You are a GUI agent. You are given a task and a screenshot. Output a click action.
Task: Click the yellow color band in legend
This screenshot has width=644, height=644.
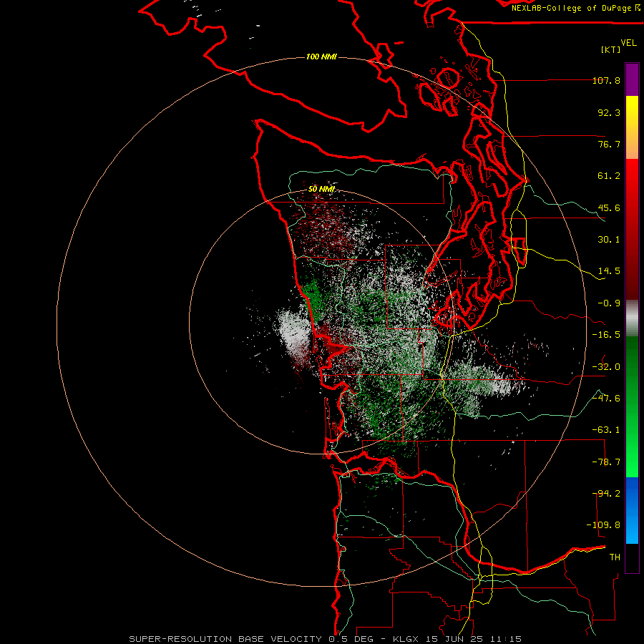(632, 127)
